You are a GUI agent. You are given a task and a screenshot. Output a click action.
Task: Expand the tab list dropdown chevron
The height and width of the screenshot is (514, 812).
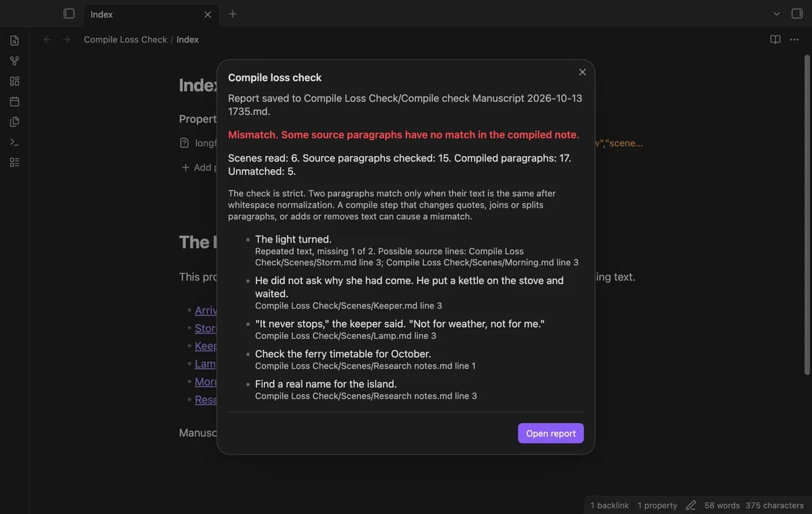777,14
